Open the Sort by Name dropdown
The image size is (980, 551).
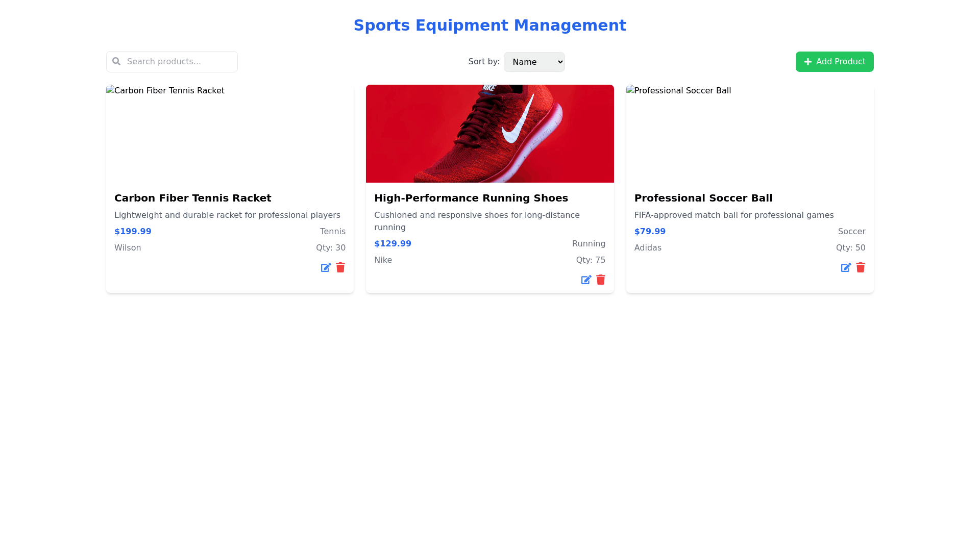(534, 62)
